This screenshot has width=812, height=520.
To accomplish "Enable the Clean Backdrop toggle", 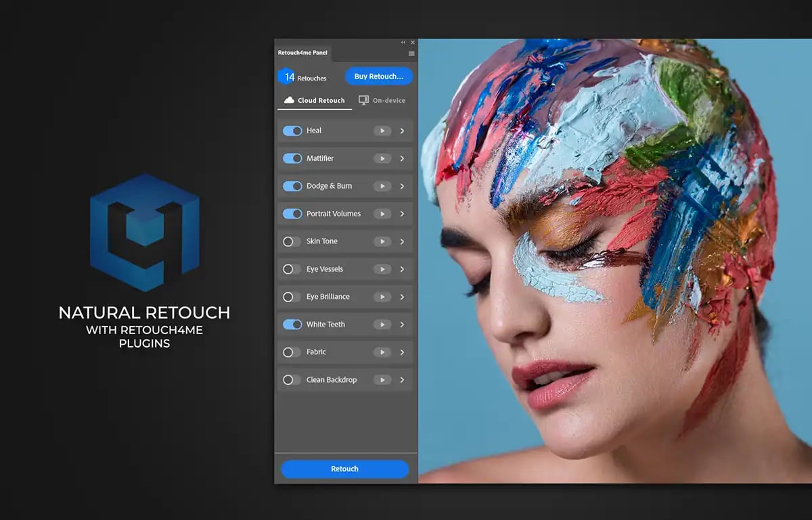I will click(292, 380).
